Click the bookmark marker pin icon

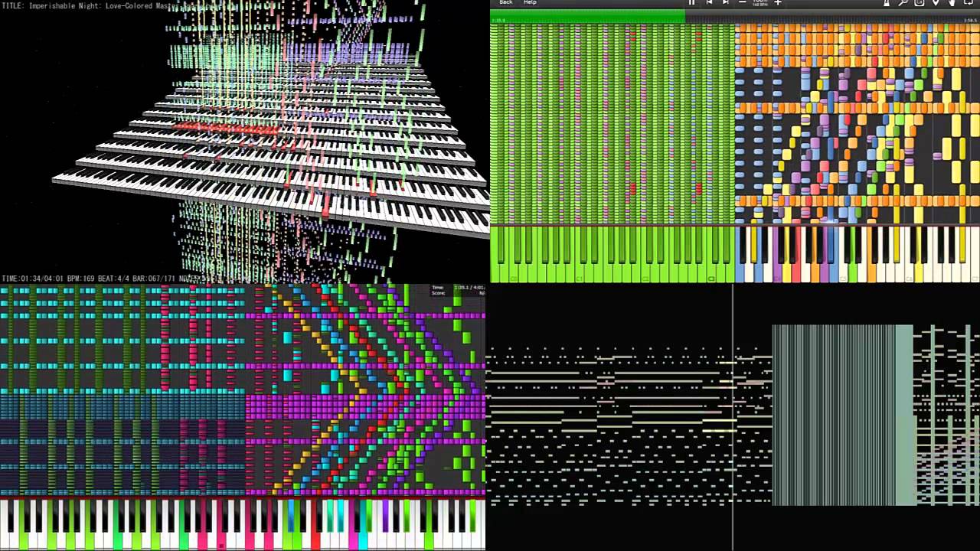[x=936, y=3]
